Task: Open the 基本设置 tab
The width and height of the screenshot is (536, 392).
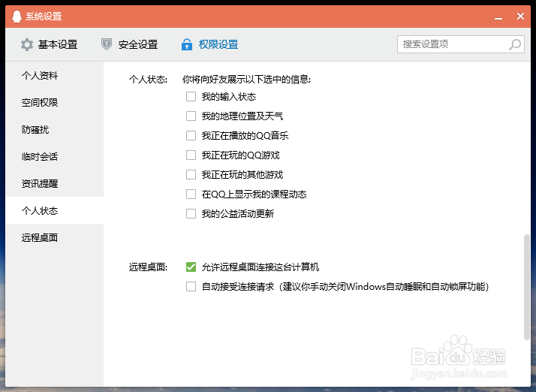Action: 50,44
